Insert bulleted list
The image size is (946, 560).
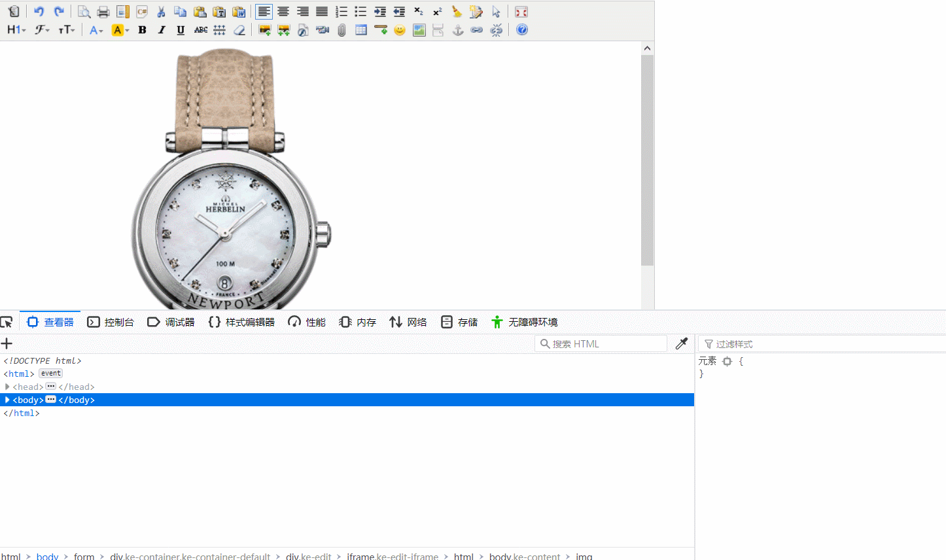[x=360, y=12]
